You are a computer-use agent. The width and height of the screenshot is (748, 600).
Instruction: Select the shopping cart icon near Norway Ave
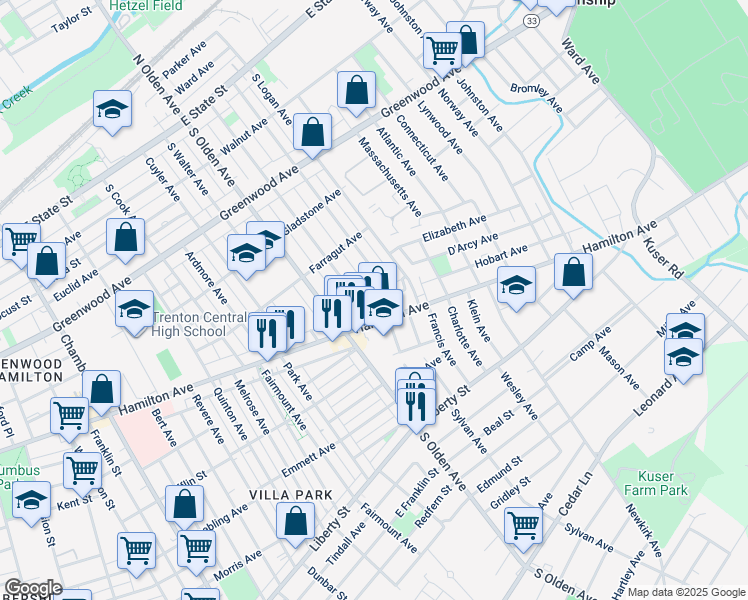(x=441, y=48)
